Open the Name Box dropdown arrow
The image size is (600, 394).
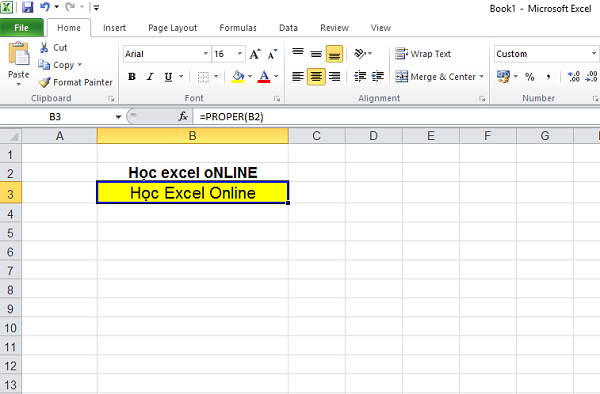[118, 117]
